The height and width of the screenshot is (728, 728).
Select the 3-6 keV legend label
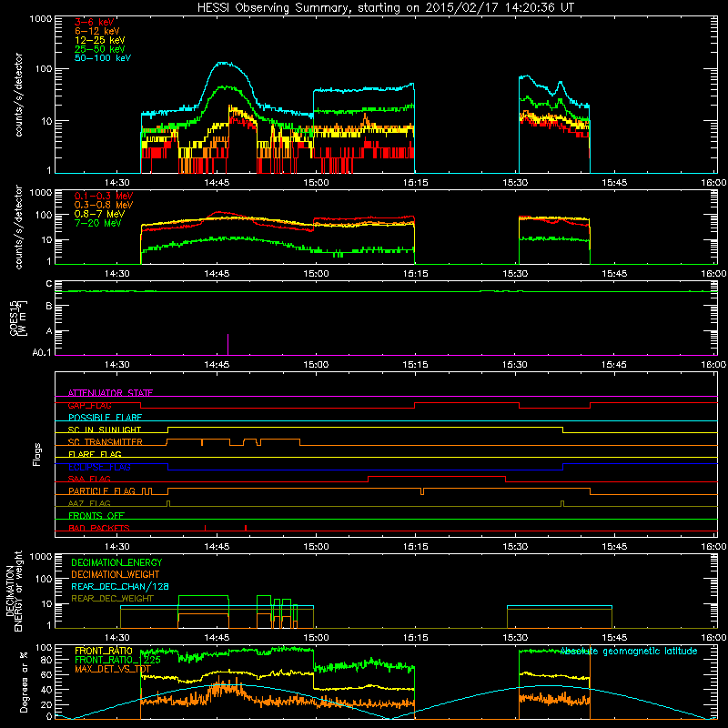[95, 22]
